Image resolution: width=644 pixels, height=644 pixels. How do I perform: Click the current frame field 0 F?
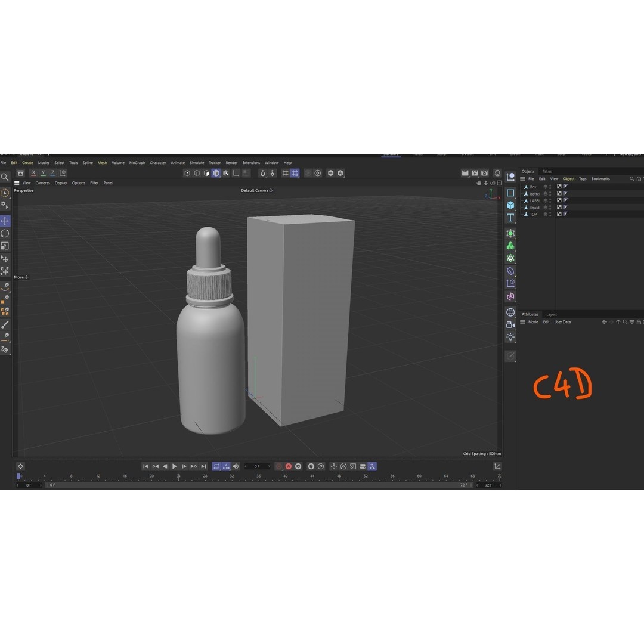[256, 466]
